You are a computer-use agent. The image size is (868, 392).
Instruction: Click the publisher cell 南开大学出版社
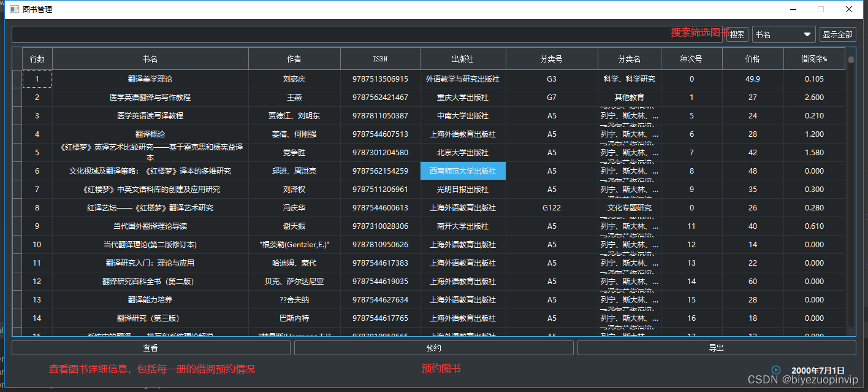coord(463,226)
